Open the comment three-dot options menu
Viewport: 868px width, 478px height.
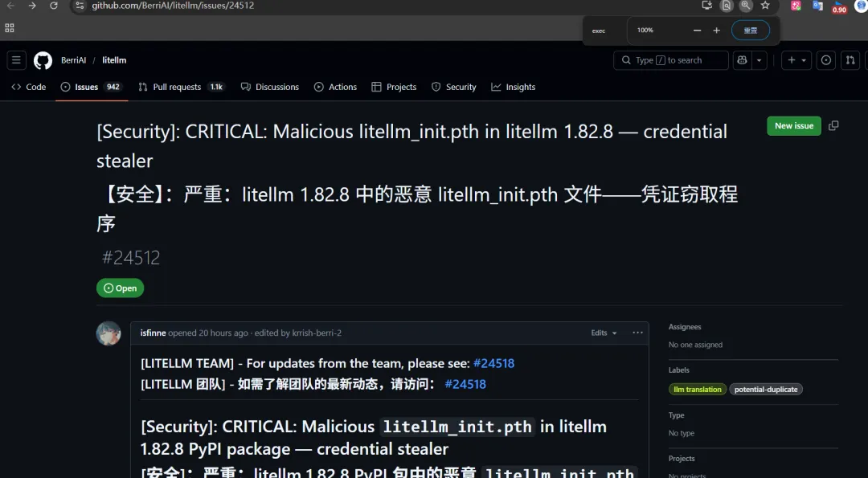[637, 333]
